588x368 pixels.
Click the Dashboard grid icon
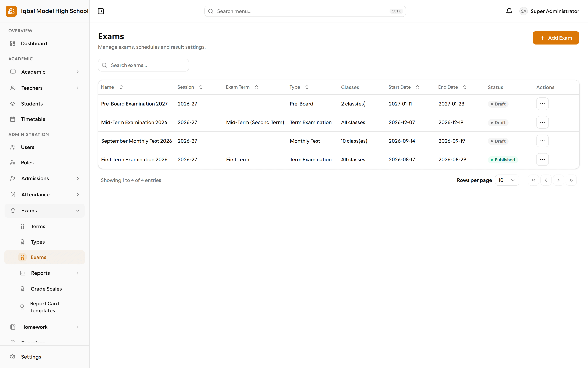pyautogui.click(x=13, y=44)
